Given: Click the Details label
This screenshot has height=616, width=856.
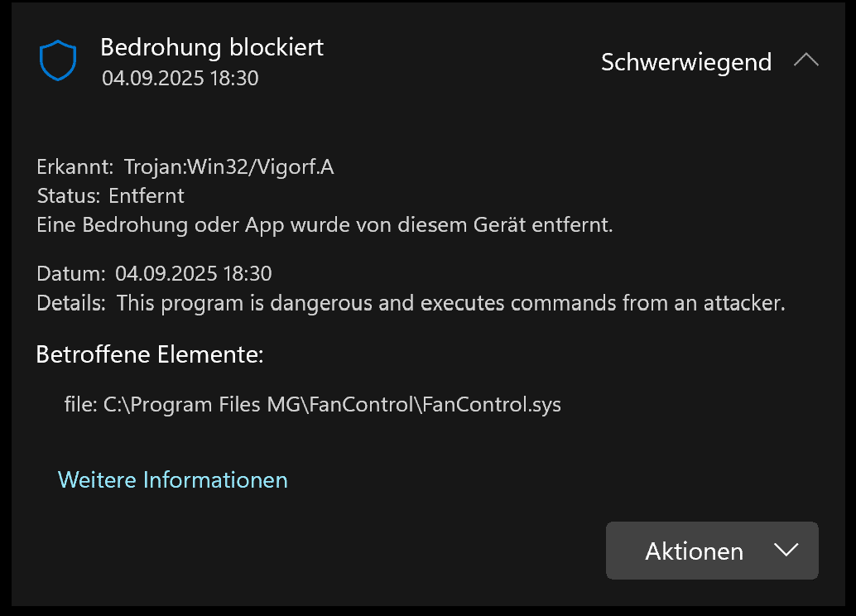Looking at the screenshot, I should [x=71, y=302].
